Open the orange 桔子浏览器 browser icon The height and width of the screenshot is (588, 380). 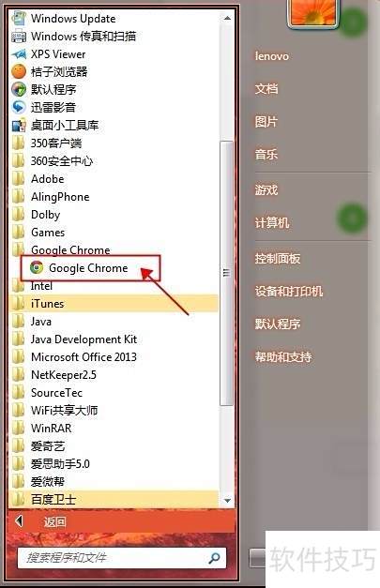coord(19,71)
